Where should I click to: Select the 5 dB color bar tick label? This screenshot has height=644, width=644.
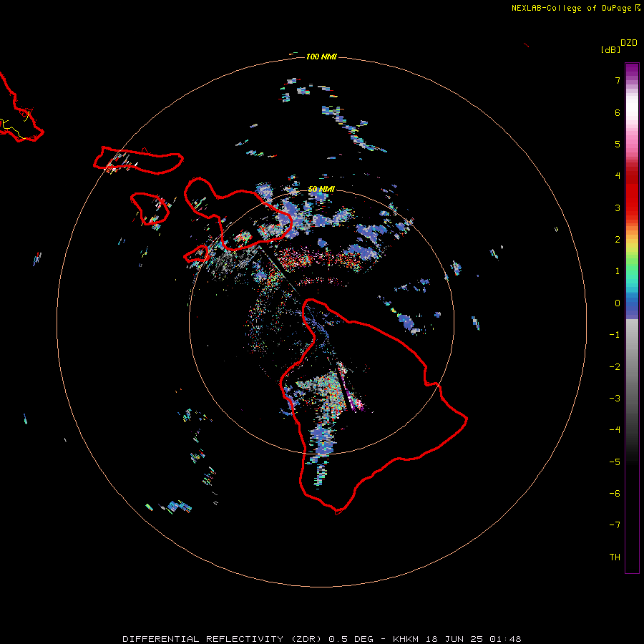click(x=618, y=144)
